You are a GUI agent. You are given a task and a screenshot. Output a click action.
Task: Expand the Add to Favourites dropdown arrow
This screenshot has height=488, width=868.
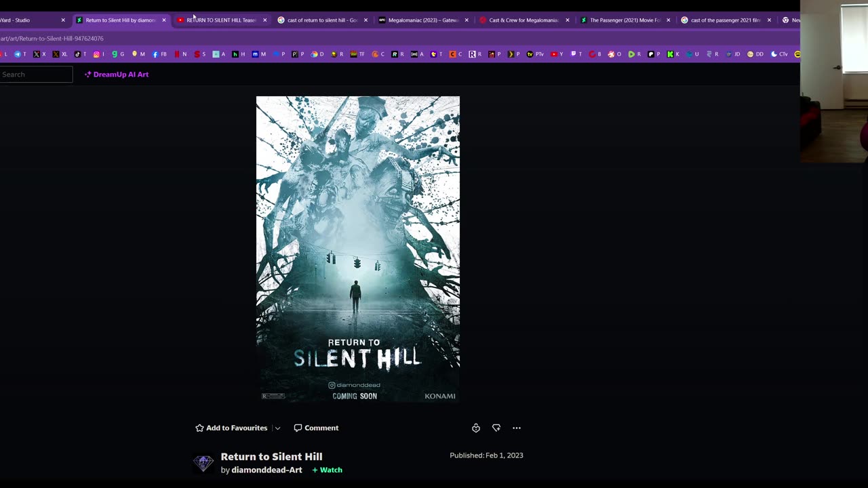[x=277, y=428]
